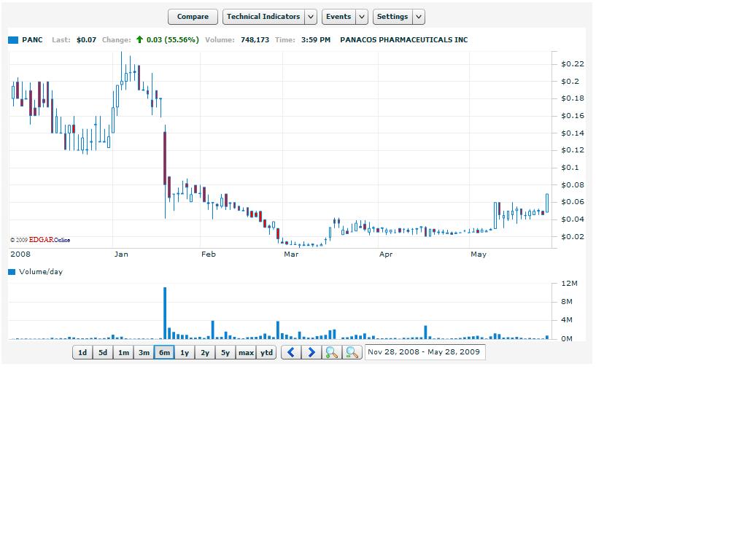Click the 12M volume axis label
This screenshot has height=560, width=747.
pos(569,284)
